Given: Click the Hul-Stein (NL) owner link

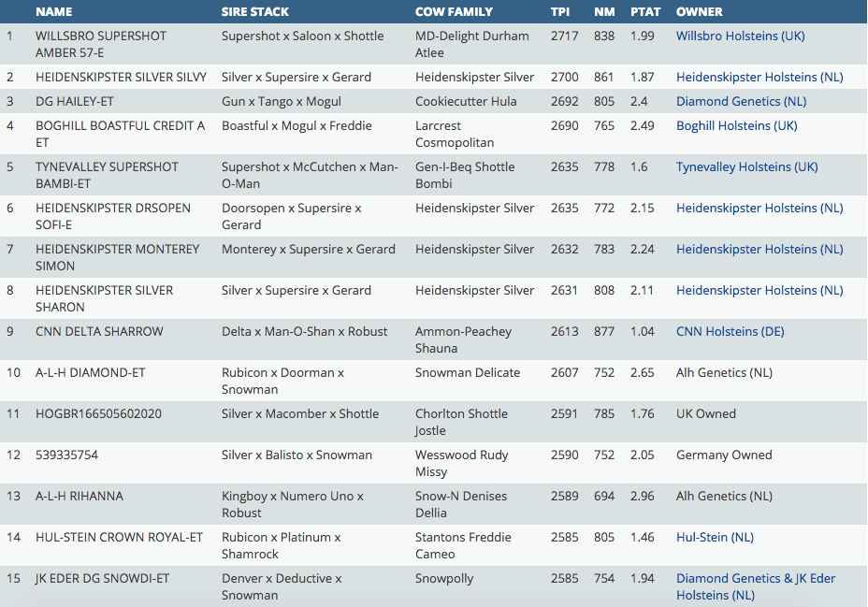Looking at the screenshot, I should 715,537.
